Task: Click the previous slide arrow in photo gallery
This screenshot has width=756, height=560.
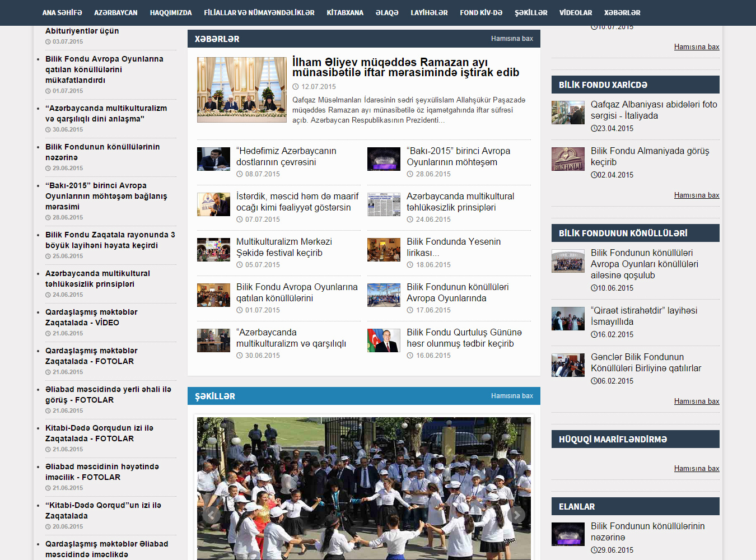Action: coord(211,514)
